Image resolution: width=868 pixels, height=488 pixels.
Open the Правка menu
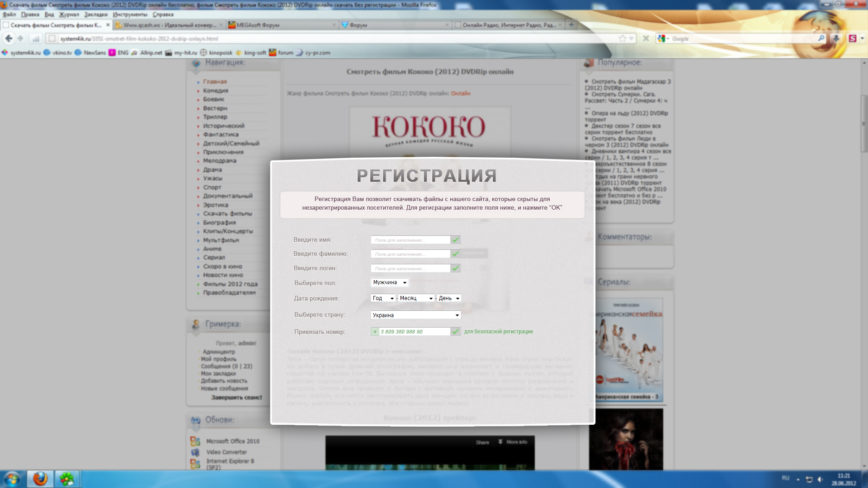[x=30, y=14]
